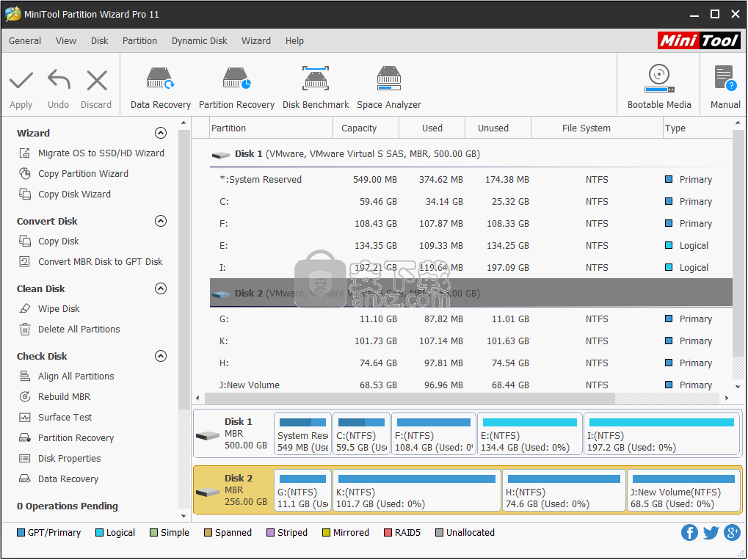Click the Migrate OS to SSD/HD Wizard icon
This screenshot has width=748, height=560.
point(24,153)
